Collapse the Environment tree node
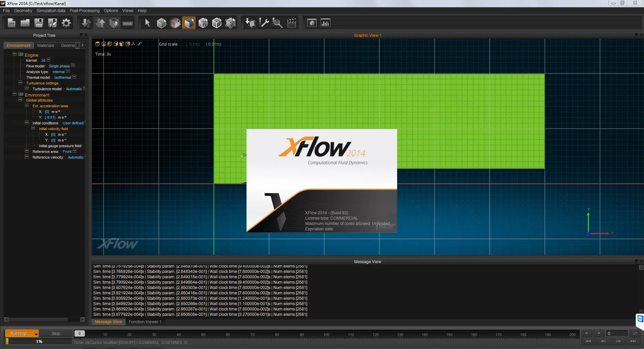This screenshot has width=644, height=349. (14, 94)
